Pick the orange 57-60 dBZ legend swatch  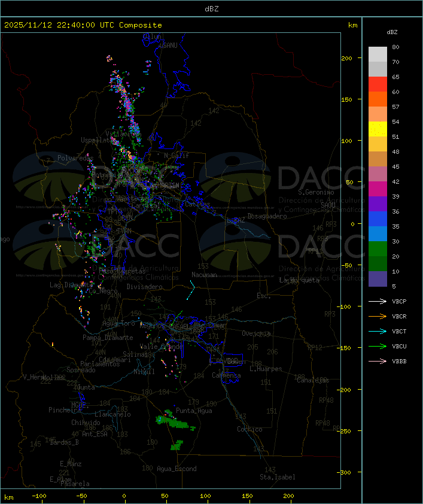(x=378, y=99)
